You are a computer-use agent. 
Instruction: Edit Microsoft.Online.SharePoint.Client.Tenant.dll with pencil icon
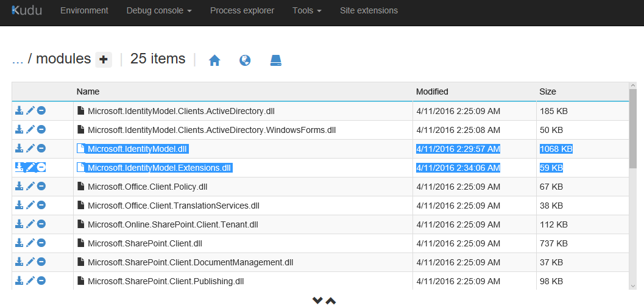click(30, 224)
